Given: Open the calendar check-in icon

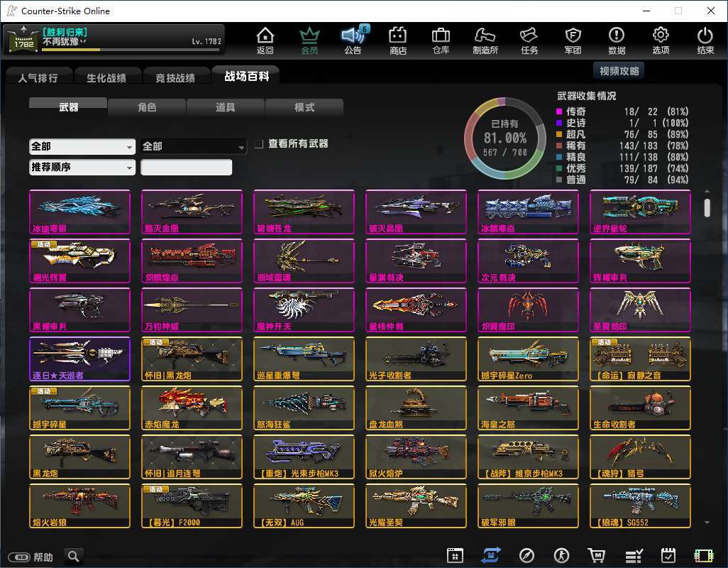Looking at the screenshot, I should tap(668, 555).
